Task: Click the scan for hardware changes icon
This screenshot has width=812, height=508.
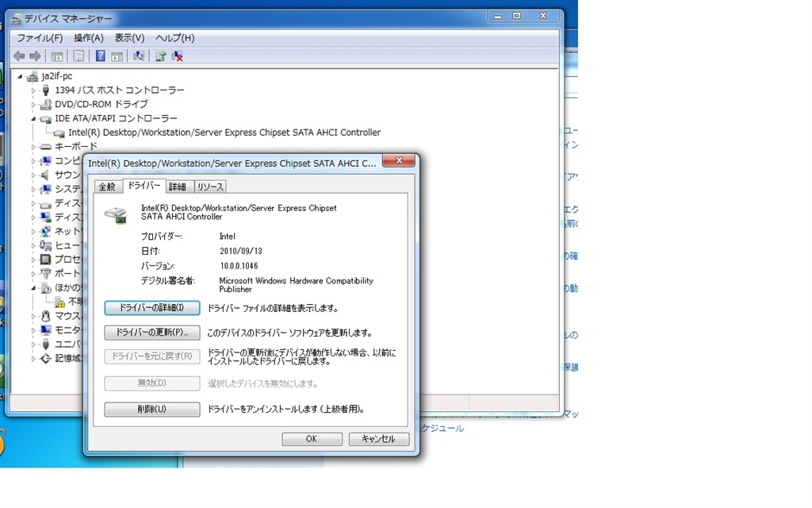Action: [139, 56]
